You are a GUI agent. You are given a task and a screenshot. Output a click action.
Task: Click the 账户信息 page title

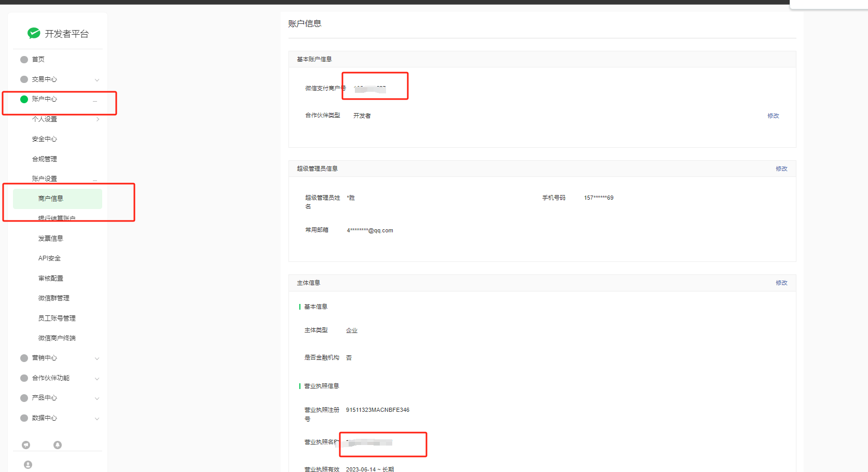click(305, 23)
